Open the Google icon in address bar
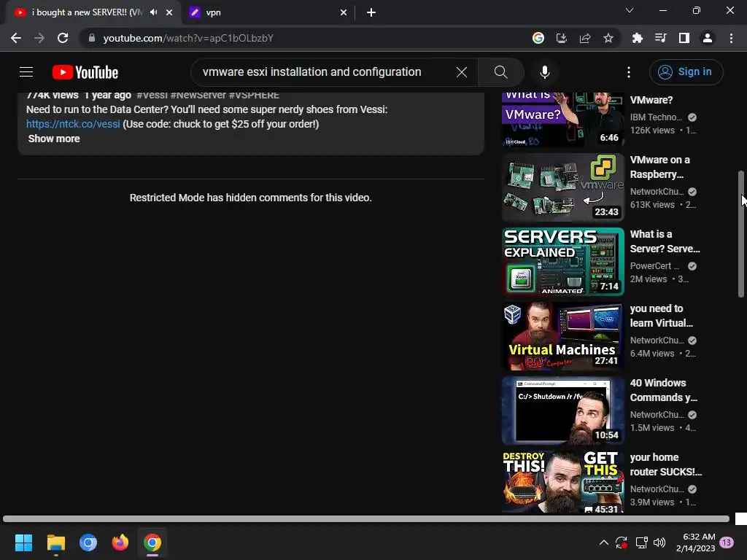 click(538, 38)
